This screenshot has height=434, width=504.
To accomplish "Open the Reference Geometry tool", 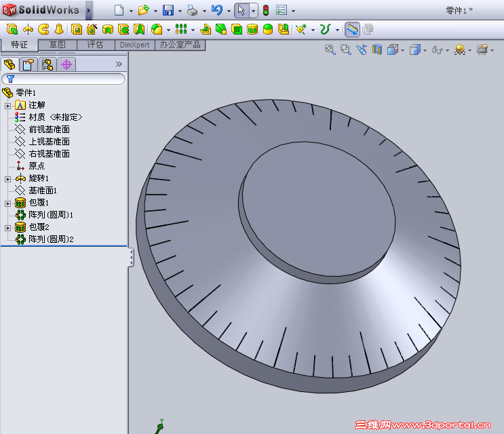I will (x=301, y=29).
